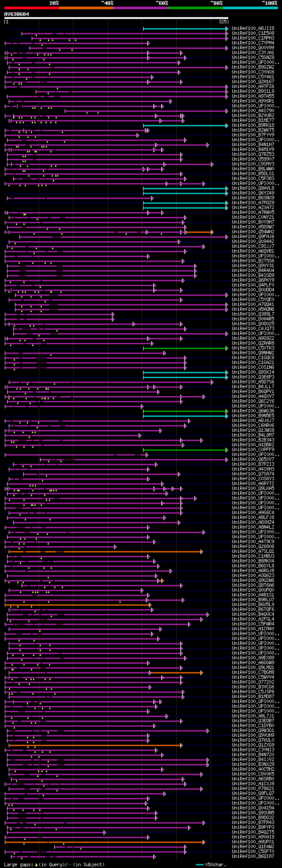
Task: Select the UniRef100_C7BGM8 label
Action: (253, 672)
